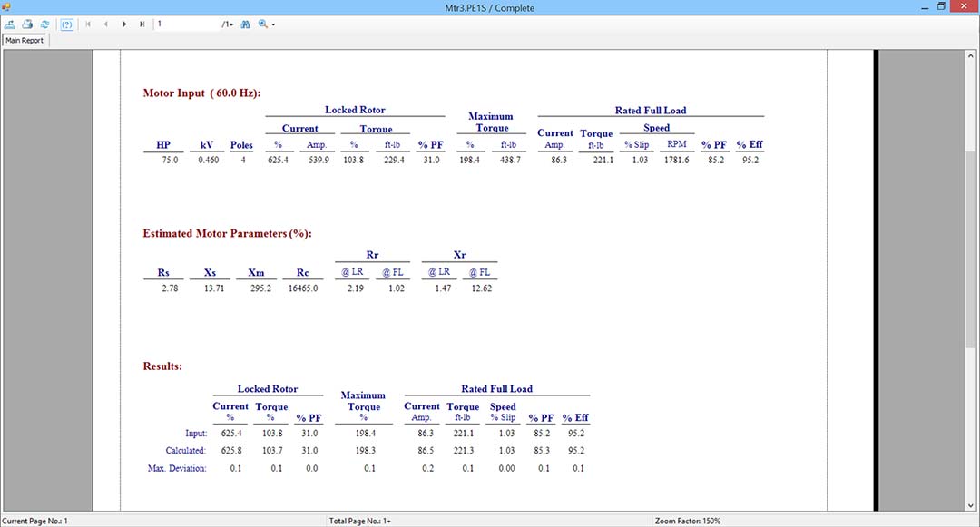
Task: Switch to the Main Report tab
Action: pyautogui.click(x=24, y=40)
